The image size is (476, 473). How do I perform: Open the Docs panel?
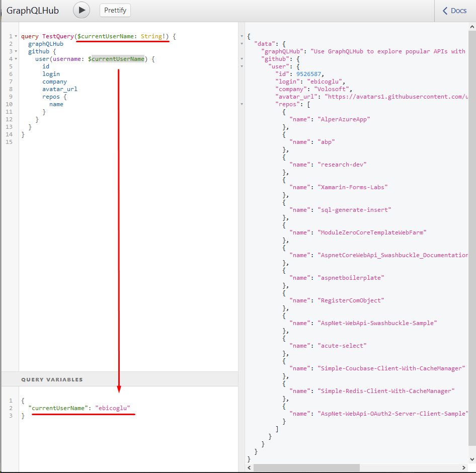(454, 11)
